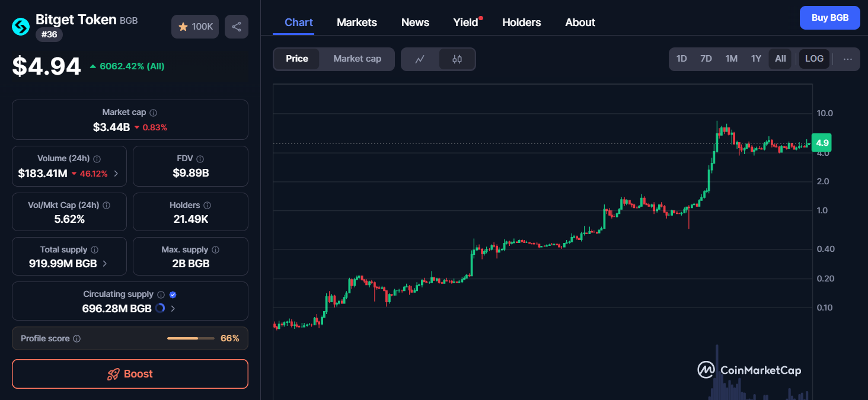
Task: Click the 5.62% Vol/Mkt Cap value
Action: (69, 219)
